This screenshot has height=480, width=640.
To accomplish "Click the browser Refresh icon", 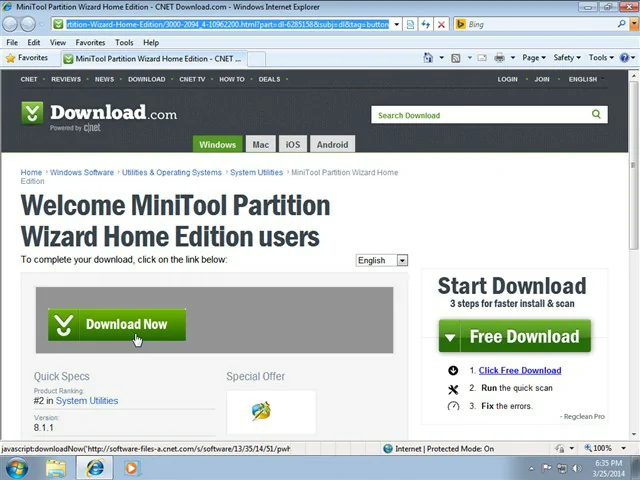I will [425, 24].
